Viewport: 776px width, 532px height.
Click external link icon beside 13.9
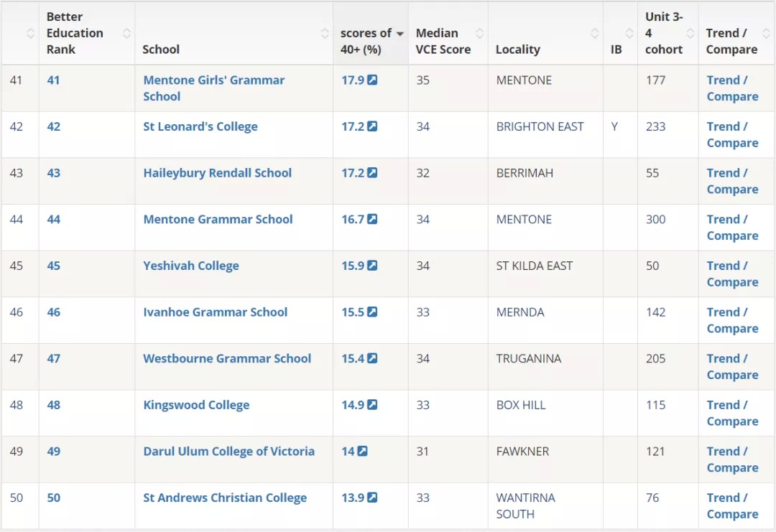point(372,498)
